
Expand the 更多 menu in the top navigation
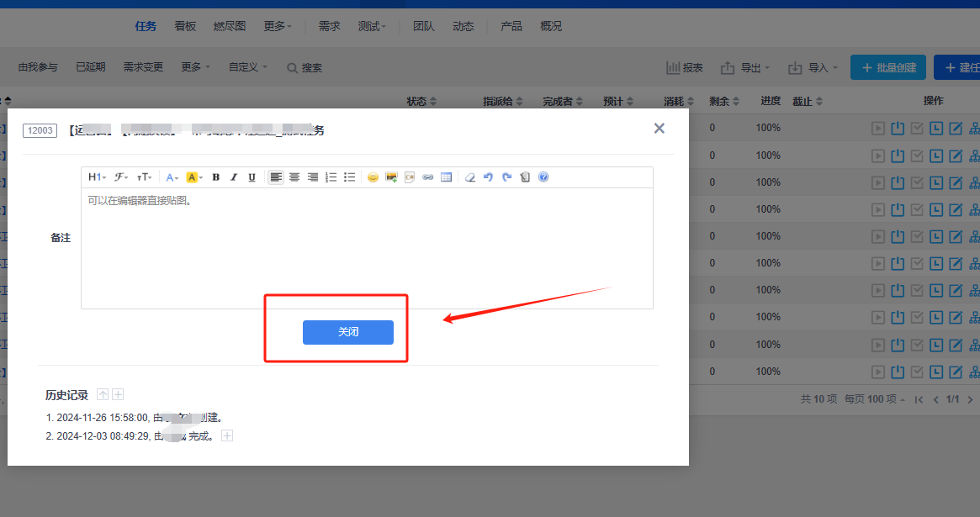(x=278, y=26)
